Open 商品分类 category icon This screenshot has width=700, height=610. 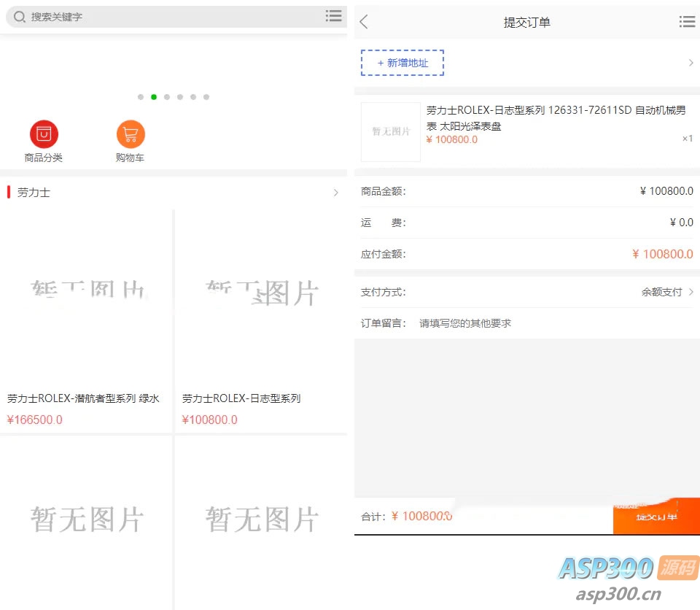pyautogui.click(x=44, y=134)
